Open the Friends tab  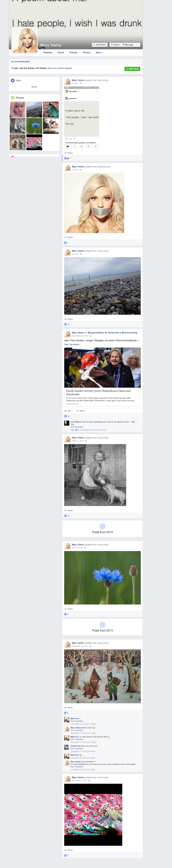coord(73,53)
